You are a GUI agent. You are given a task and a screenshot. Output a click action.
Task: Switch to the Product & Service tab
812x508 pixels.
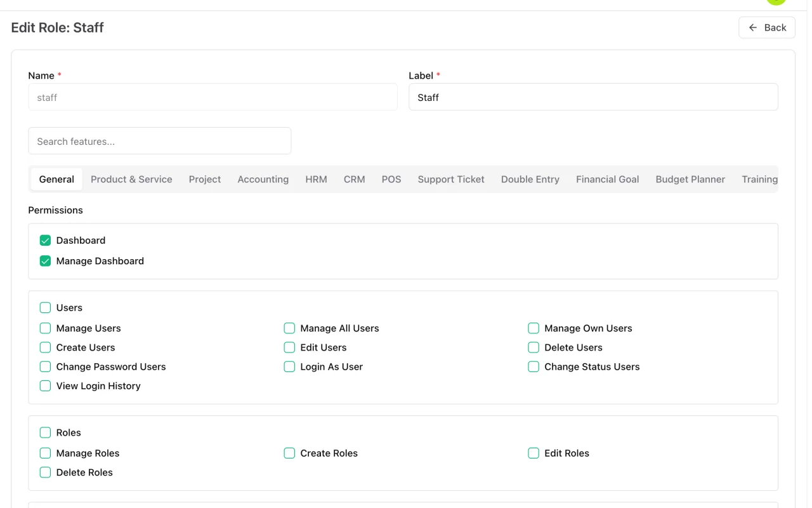point(131,179)
